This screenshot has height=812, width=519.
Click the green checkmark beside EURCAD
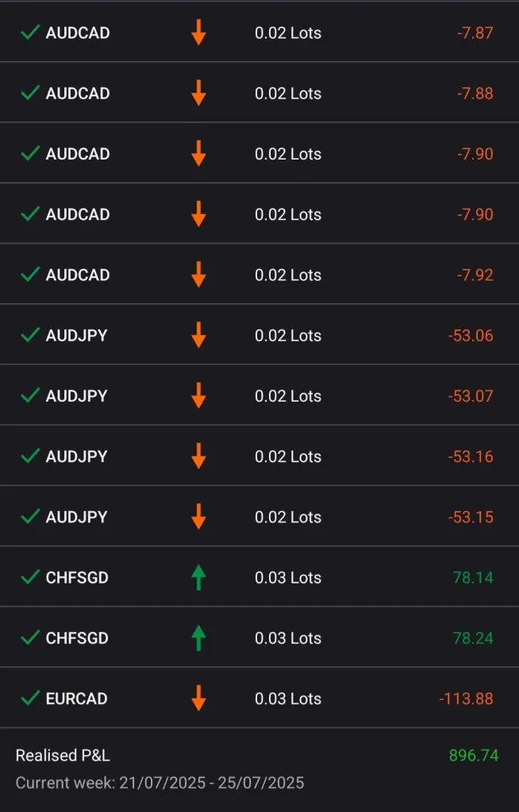click(x=30, y=698)
